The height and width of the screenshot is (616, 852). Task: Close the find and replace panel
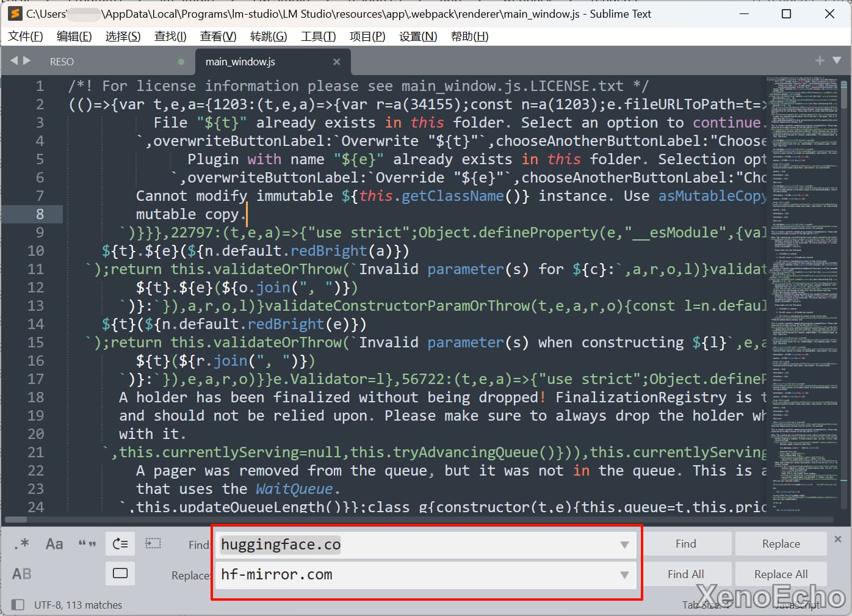point(838,539)
